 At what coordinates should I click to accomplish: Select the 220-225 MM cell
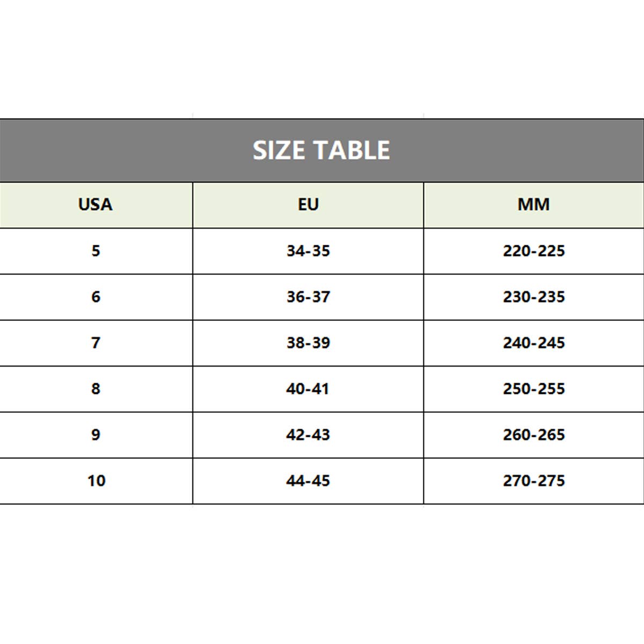tap(533, 251)
